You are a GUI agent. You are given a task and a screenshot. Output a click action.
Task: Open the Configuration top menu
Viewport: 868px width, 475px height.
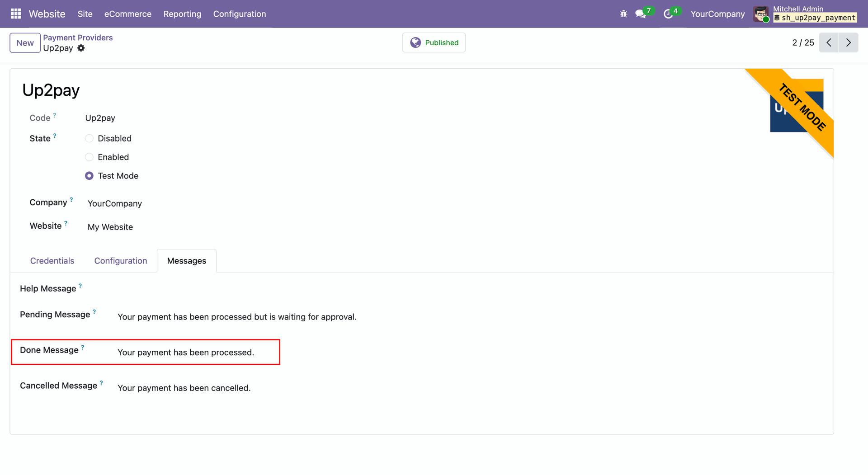point(240,14)
